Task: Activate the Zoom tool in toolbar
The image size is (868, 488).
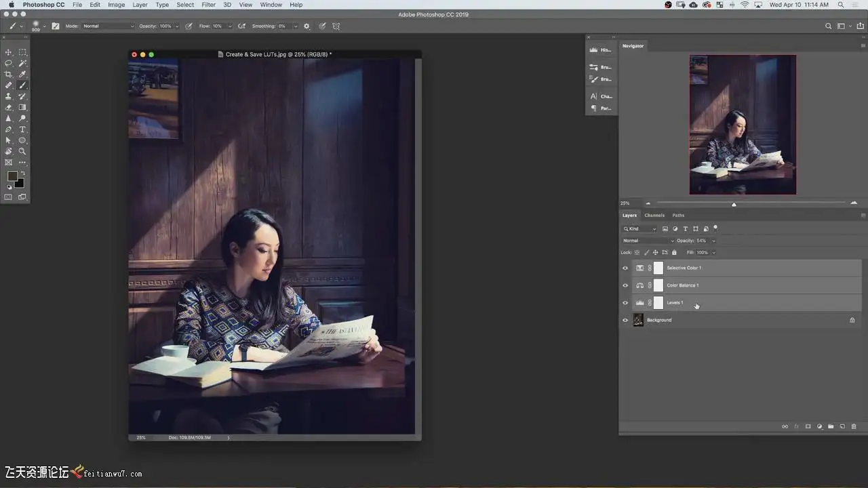Action: (x=22, y=151)
